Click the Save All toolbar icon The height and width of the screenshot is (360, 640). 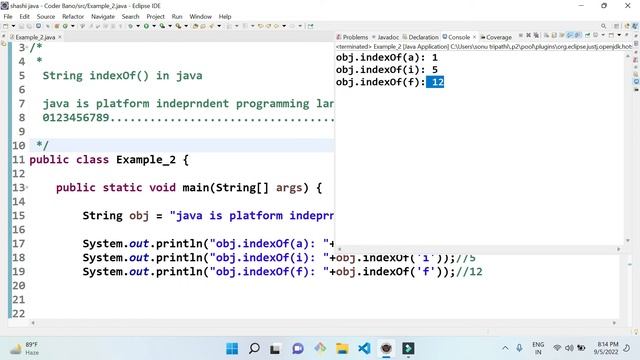(29, 26)
